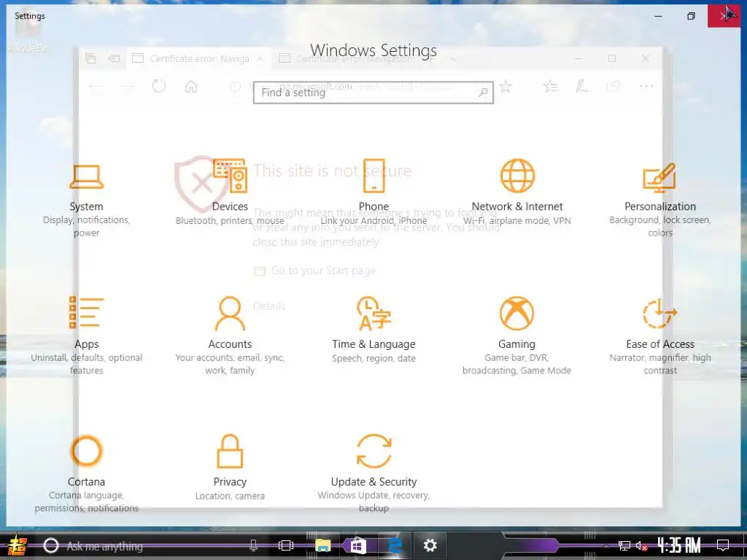Open the Action Center notification icon
This screenshot has width=747, height=560.
pyautogui.click(x=723, y=545)
